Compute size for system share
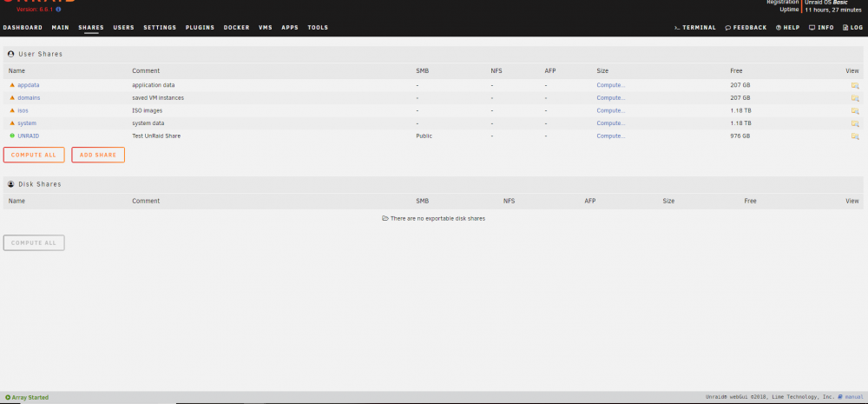 tap(610, 123)
